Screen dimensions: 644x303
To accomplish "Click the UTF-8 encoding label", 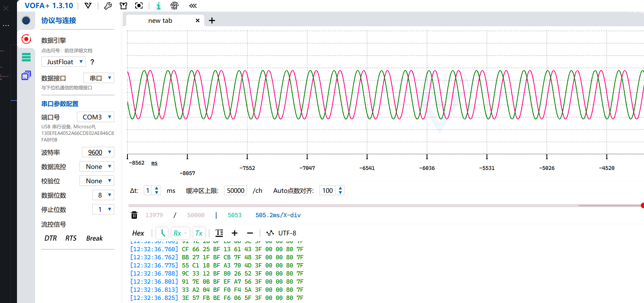I will [287, 233].
